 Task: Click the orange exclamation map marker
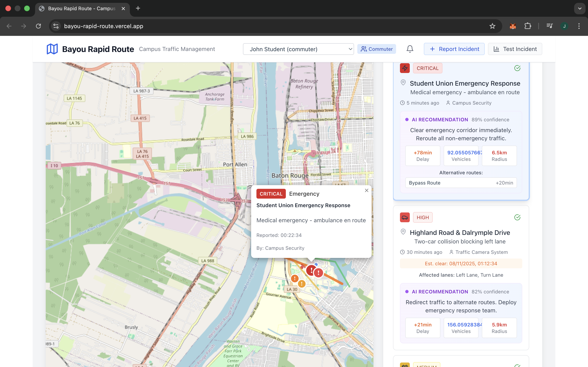click(295, 278)
